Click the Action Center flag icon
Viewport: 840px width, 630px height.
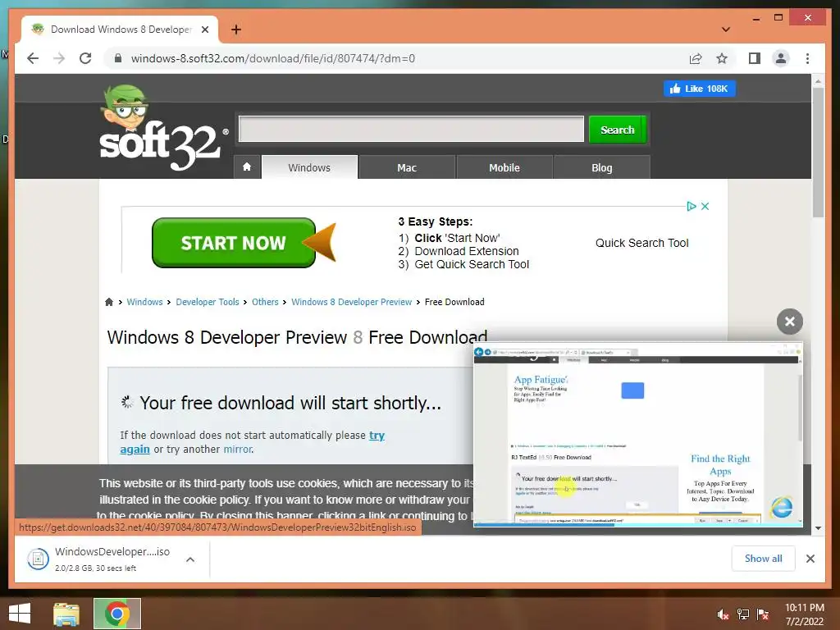click(763, 614)
